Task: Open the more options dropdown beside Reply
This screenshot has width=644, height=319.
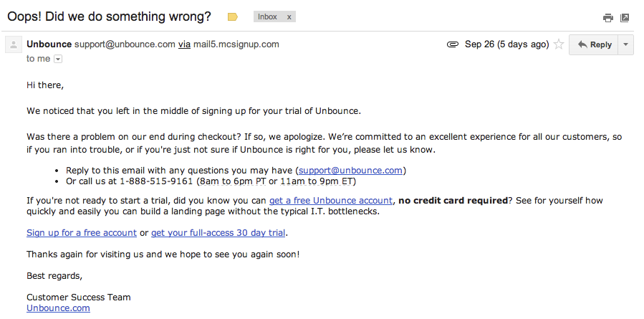Action: (x=626, y=44)
